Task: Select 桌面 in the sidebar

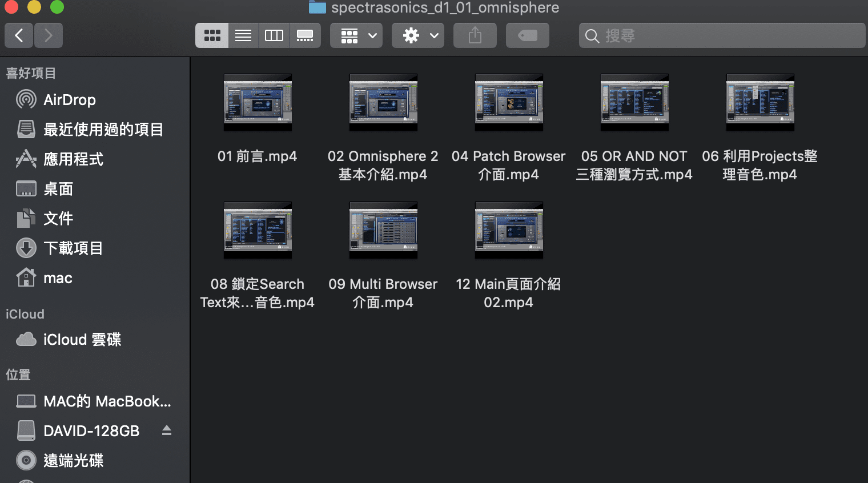Action: tap(58, 189)
